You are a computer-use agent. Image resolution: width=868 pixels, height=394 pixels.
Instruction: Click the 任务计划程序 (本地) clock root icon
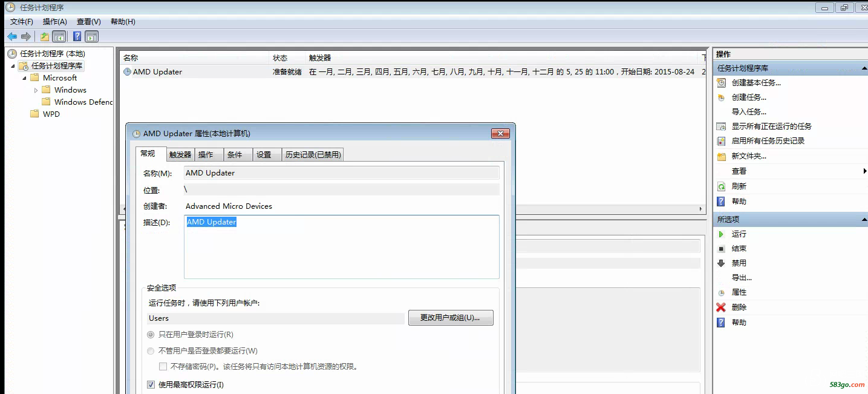11,54
